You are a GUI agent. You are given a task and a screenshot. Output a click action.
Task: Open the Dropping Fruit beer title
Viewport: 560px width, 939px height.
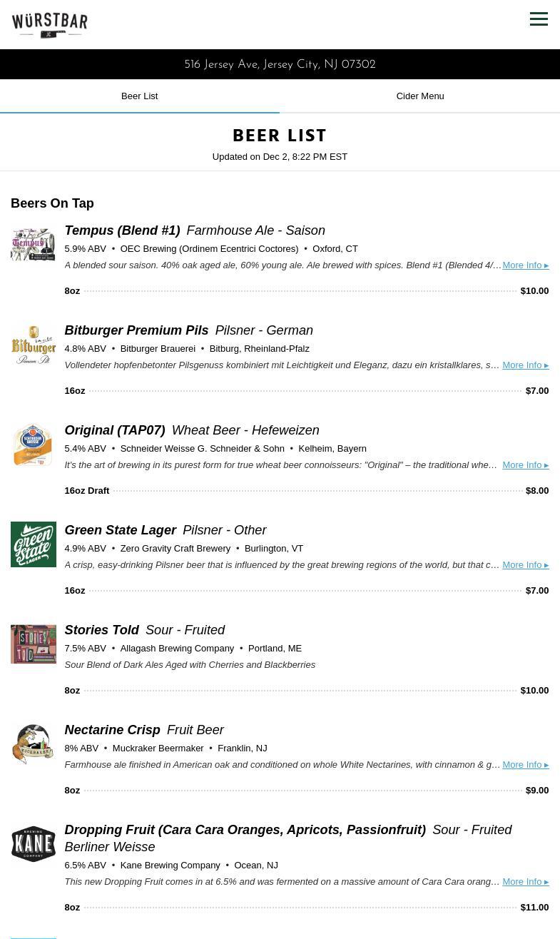[245, 830]
